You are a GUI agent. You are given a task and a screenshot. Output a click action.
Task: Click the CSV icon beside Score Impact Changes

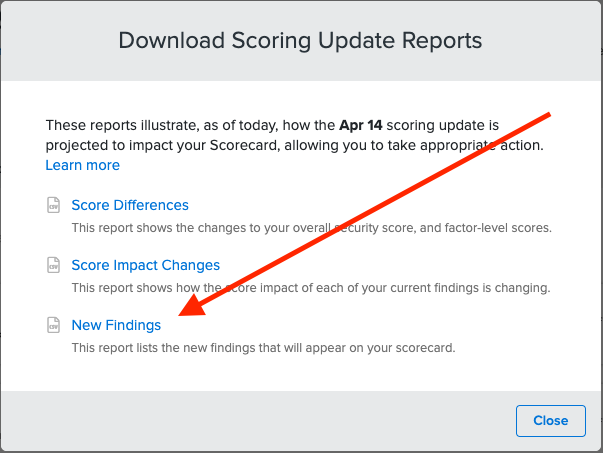tap(53, 265)
